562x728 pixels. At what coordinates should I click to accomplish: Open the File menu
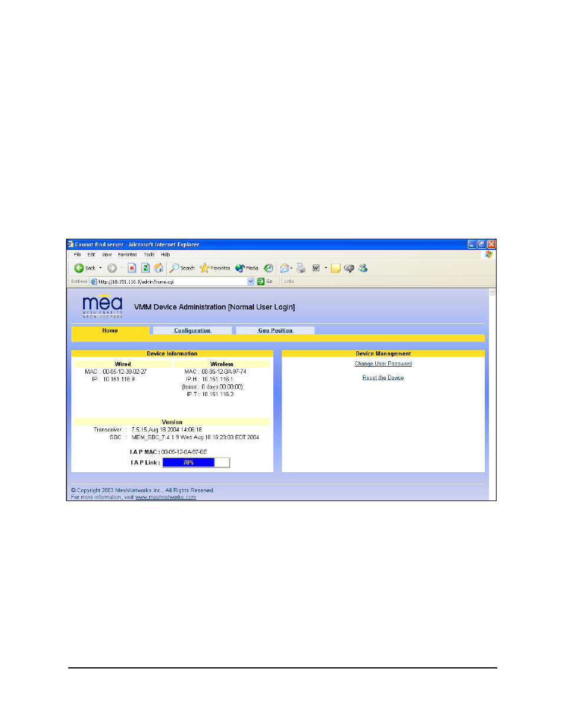pos(77,255)
